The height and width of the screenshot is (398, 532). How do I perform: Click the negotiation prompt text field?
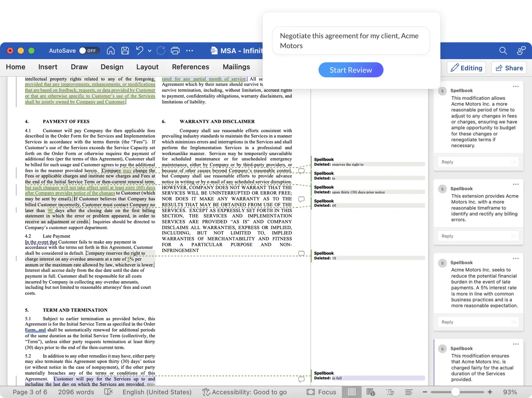(351, 41)
